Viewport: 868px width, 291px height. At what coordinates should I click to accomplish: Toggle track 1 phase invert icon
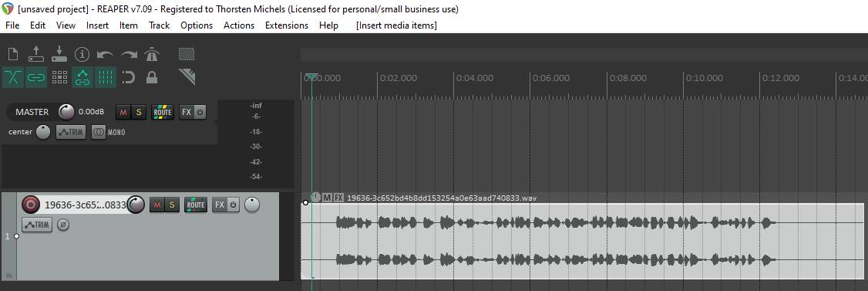[63, 225]
